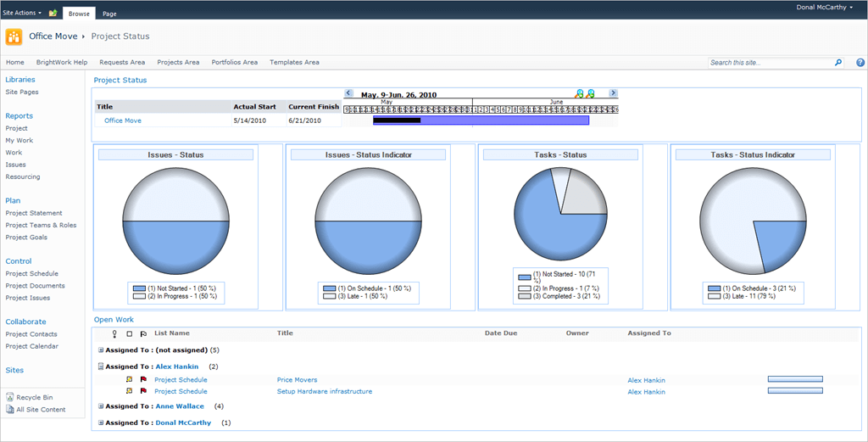868x442 pixels.
Task: Click the Gantt bar for Office Move
Action: point(481,120)
